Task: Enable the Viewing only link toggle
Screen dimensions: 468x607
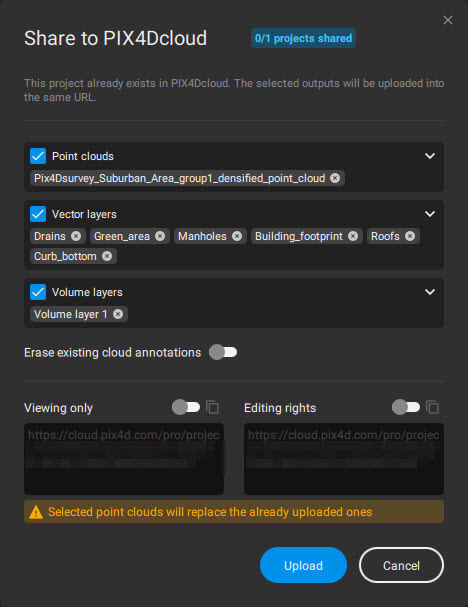Action: tap(186, 407)
